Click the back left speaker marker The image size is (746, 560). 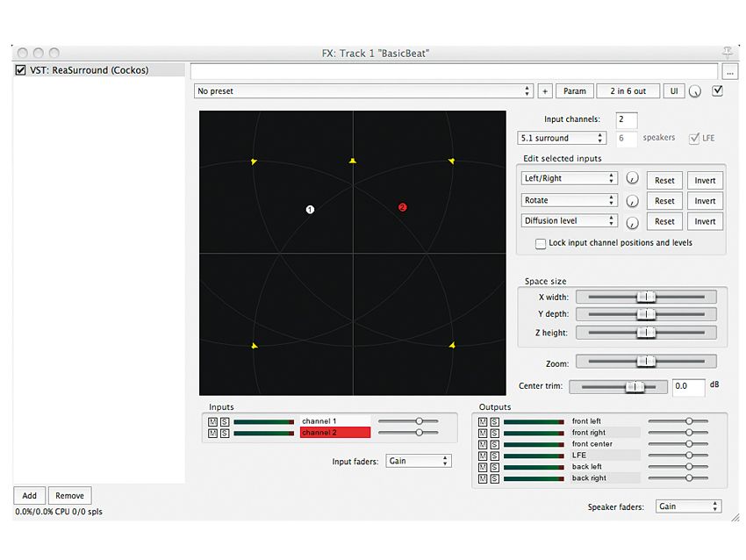point(255,346)
